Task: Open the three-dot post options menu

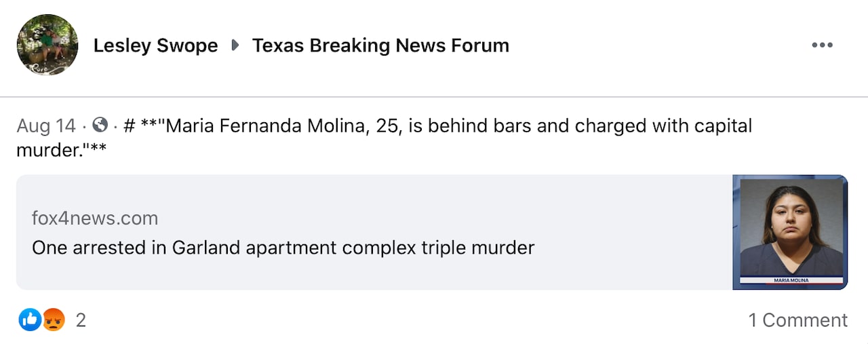Action: click(822, 45)
